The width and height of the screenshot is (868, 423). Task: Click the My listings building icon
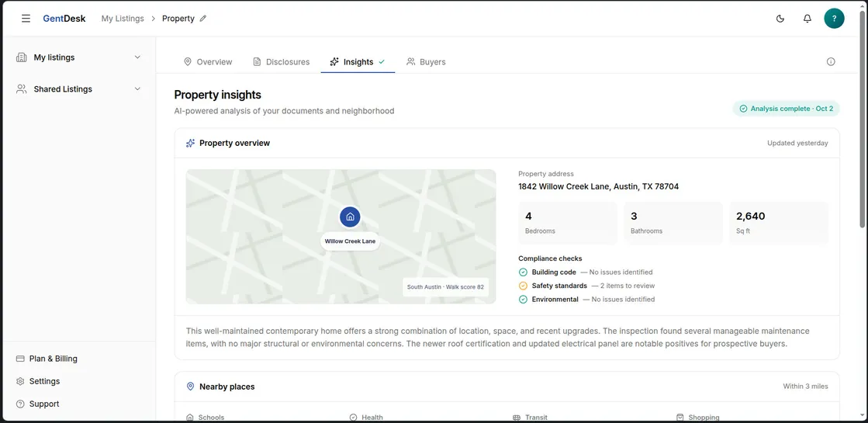[x=22, y=57]
